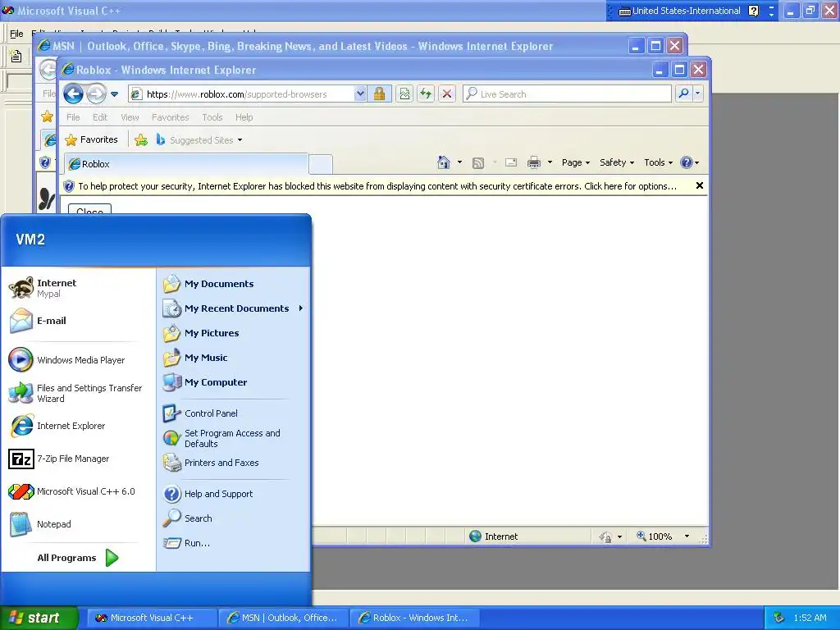Expand My Recent Documents submenu

[x=234, y=308]
